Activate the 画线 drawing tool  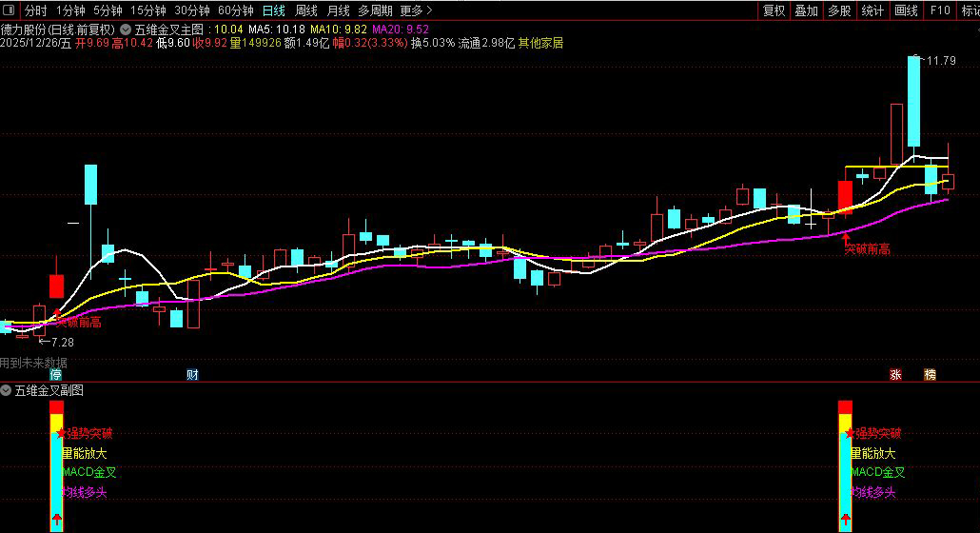(906, 10)
